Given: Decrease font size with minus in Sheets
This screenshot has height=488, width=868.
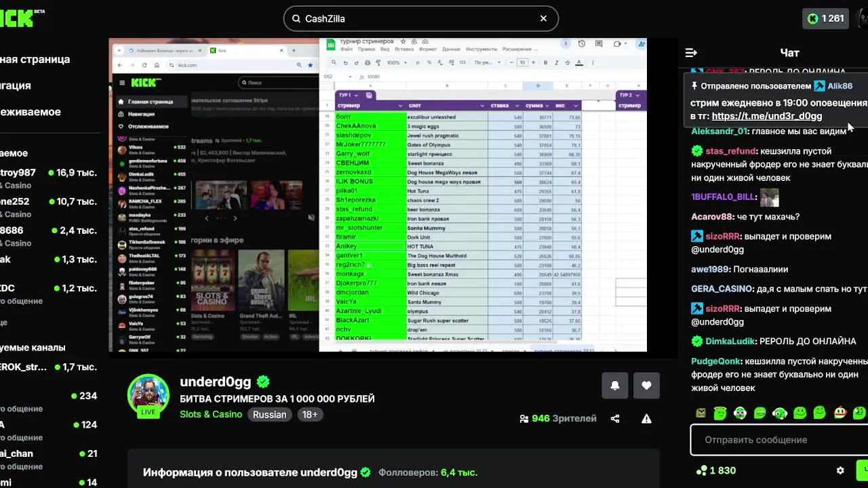Looking at the screenshot, I should point(511,62).
